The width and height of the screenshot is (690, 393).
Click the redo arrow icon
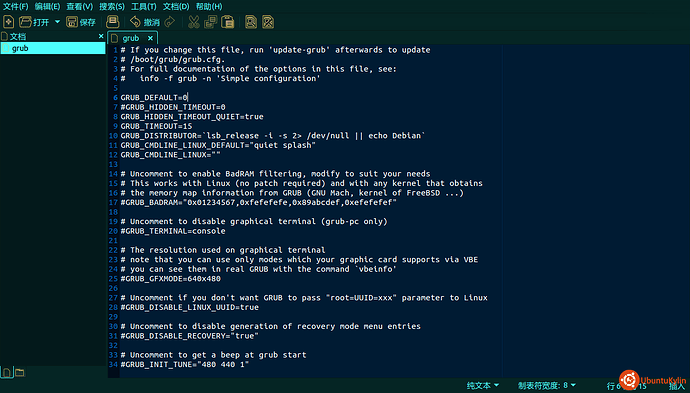[x=169, y=22]
